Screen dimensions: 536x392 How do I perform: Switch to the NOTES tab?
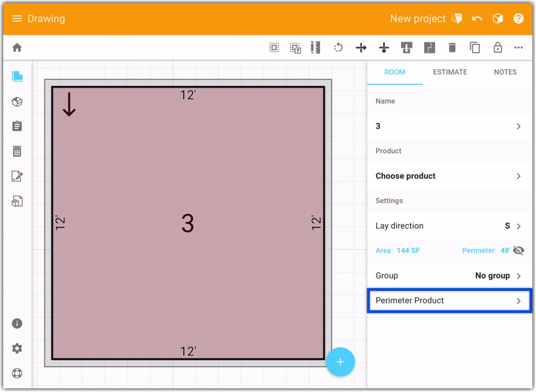[x=505, y=72]
